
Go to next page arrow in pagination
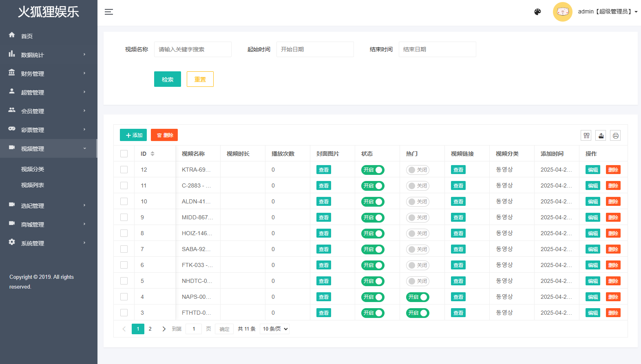[164, 329]
